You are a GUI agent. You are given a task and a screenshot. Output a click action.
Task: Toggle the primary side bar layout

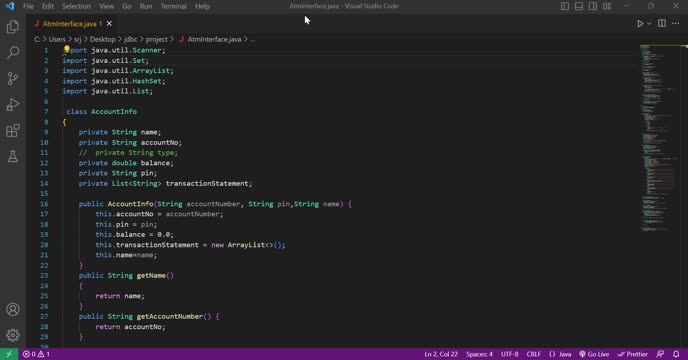point(565,6)
